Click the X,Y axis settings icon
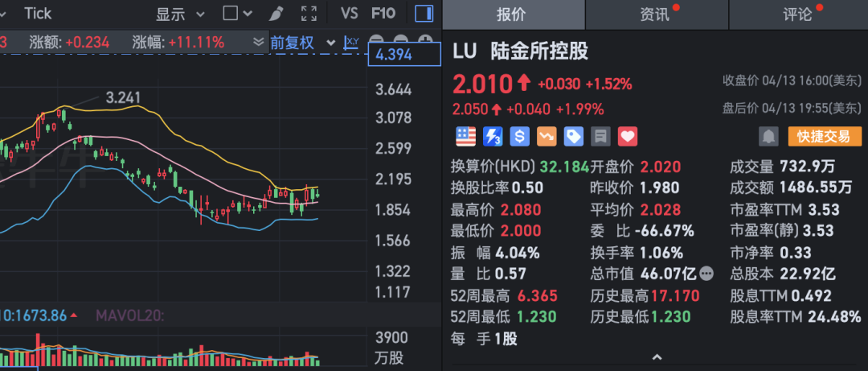 coord(351,43)
